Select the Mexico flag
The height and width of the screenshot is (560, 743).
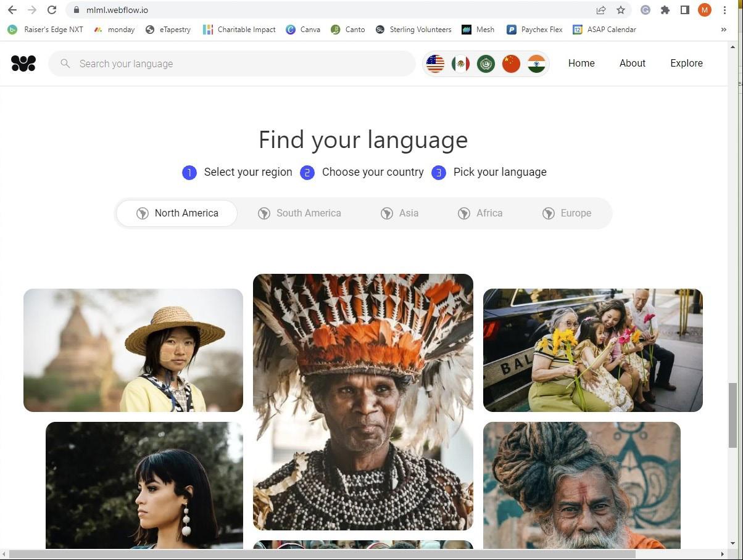click(460, 64)
